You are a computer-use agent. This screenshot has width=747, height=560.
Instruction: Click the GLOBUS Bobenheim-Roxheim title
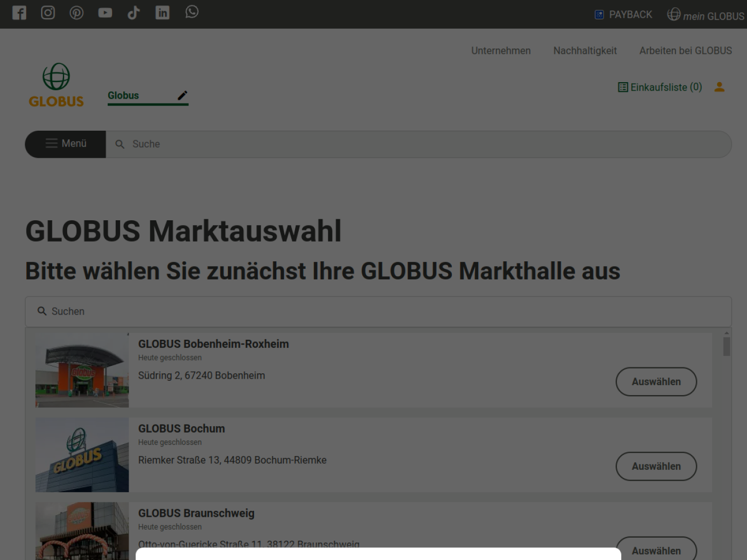(x=213, y=344)
